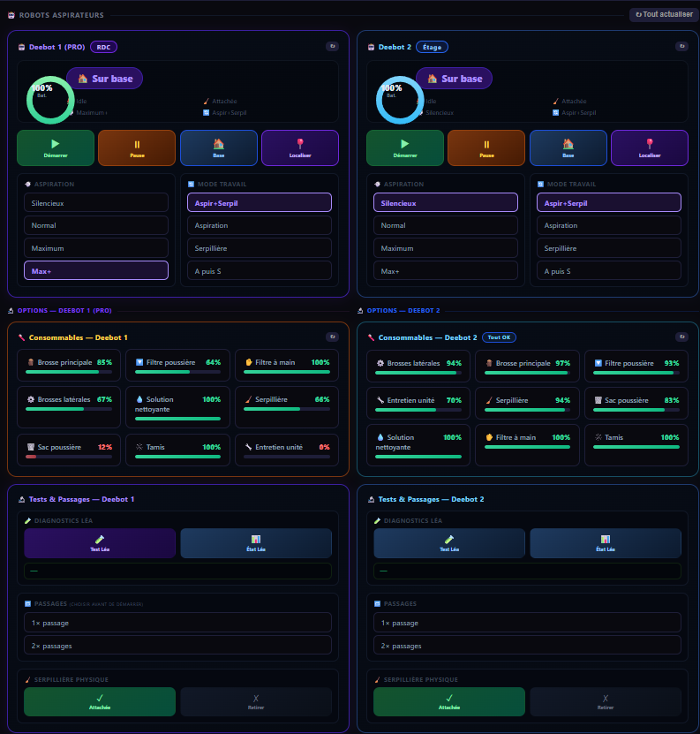The image size is (700, 734).
Task: Run Test Léa for Deebot 2
Action: [x=449, y=543]
